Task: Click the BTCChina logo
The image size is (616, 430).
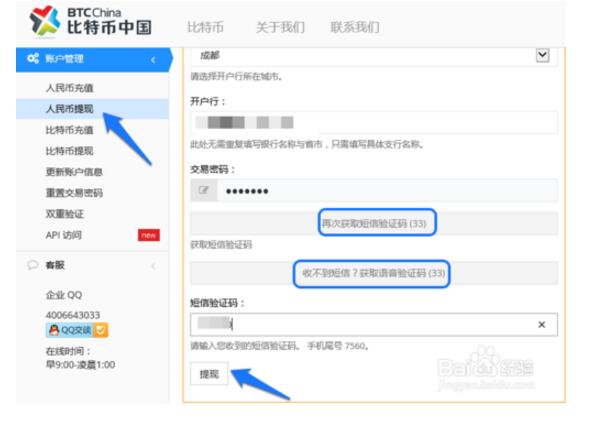Action: 90,21
